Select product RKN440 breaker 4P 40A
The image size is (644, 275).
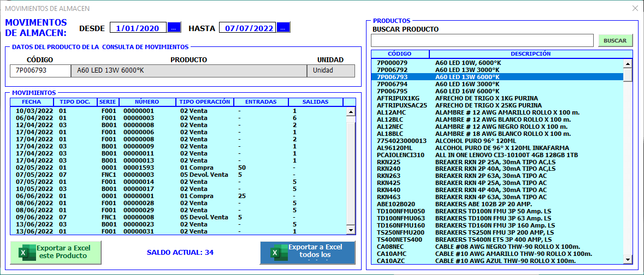[x=498, y=190]
